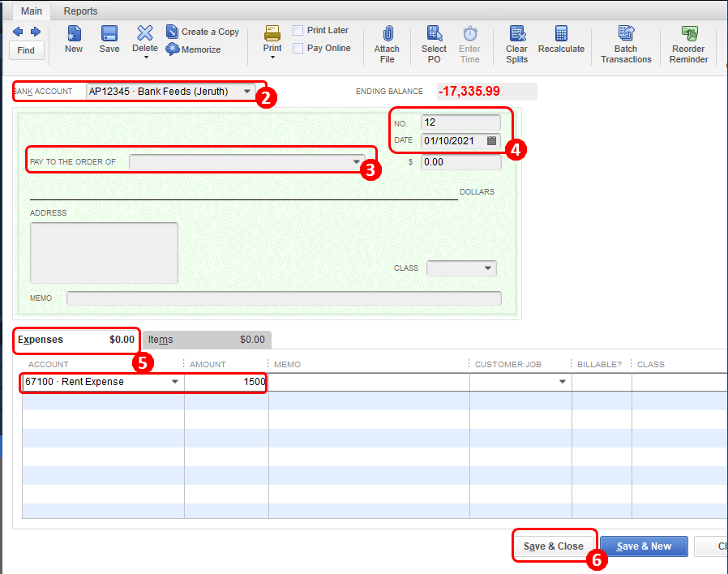Select the Items tab
This screenshot has width=728, height=574.
pyautogui.click(x=207, y=340)
